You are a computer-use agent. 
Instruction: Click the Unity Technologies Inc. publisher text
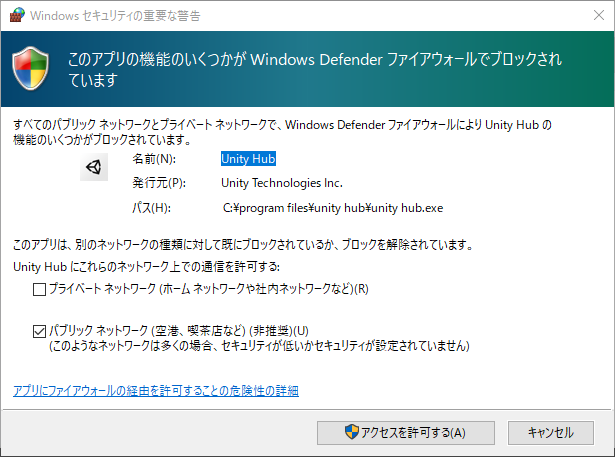tap(281, 183)
